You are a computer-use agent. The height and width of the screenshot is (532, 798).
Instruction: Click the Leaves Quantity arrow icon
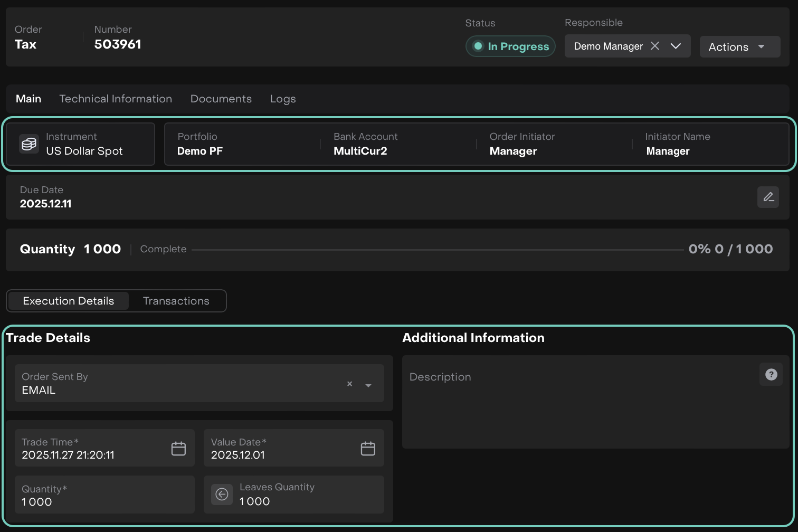click(x=222, y=495)
